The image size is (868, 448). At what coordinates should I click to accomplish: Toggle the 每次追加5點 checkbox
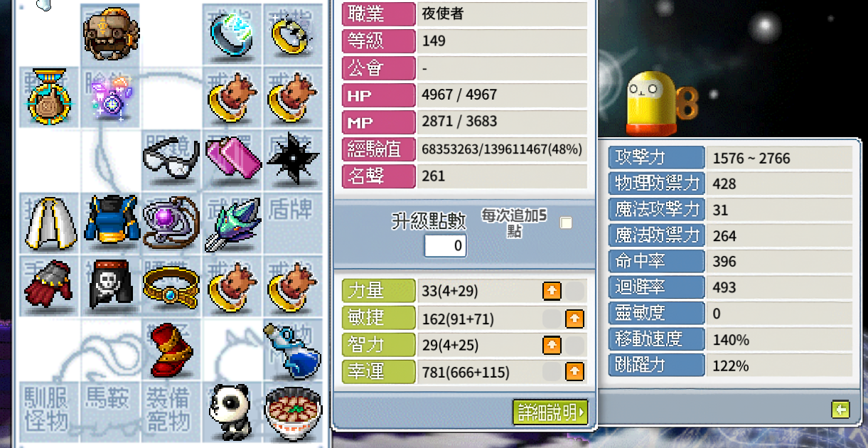pyautogui.click(x=566, y=223)
